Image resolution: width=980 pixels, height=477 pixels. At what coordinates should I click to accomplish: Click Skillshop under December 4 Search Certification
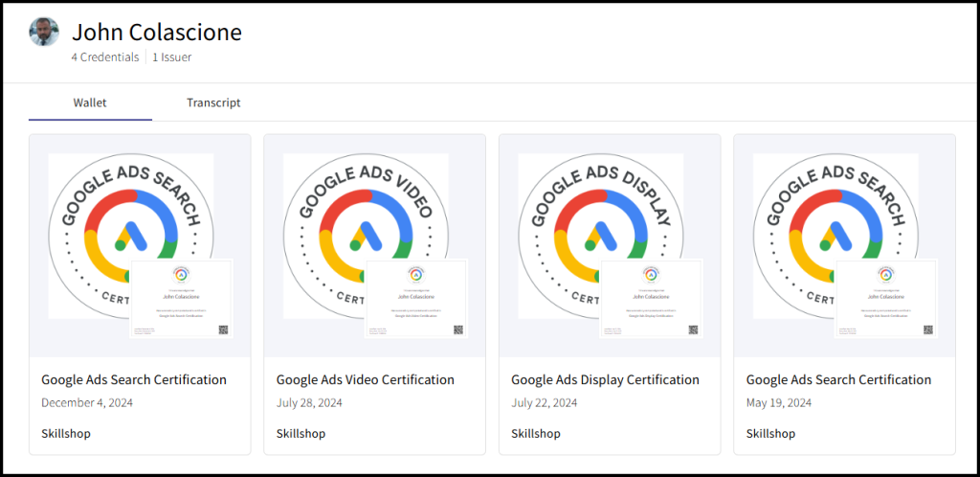click(66, 433)
